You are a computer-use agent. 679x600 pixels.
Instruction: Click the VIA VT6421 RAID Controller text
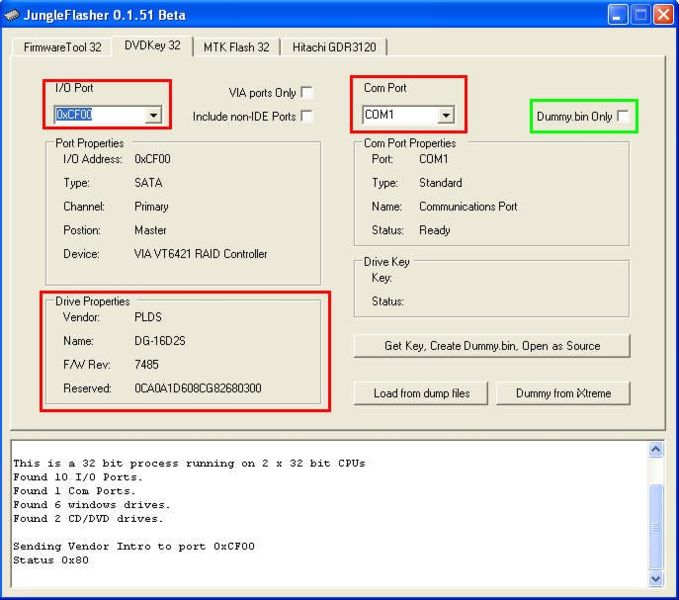200,254
